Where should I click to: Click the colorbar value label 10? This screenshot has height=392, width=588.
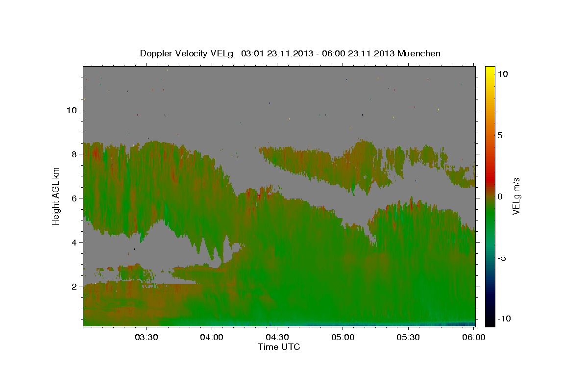coord(502,74)
